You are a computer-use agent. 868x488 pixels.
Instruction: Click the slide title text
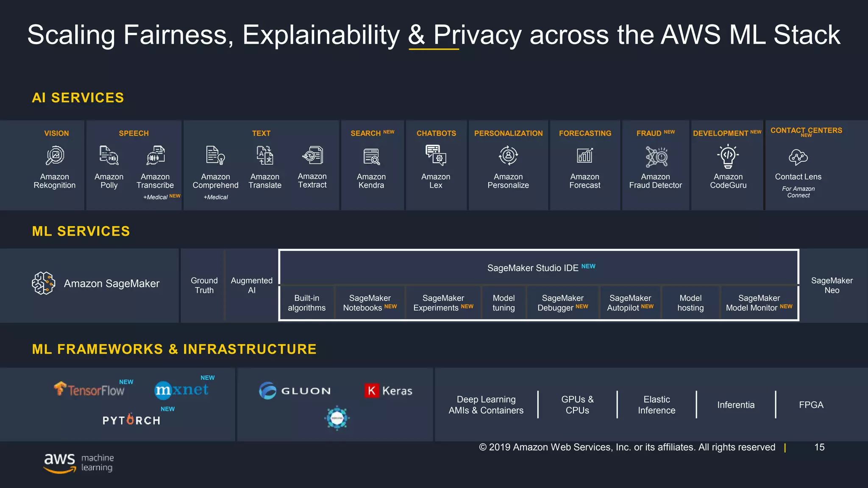click(434, 35)
